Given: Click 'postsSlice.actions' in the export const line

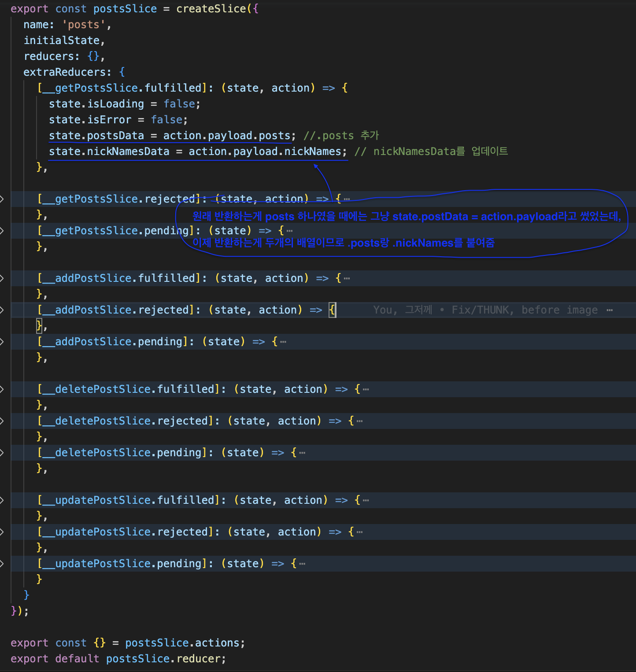Looking at the screenshot, I should click(x=182, y=643).
